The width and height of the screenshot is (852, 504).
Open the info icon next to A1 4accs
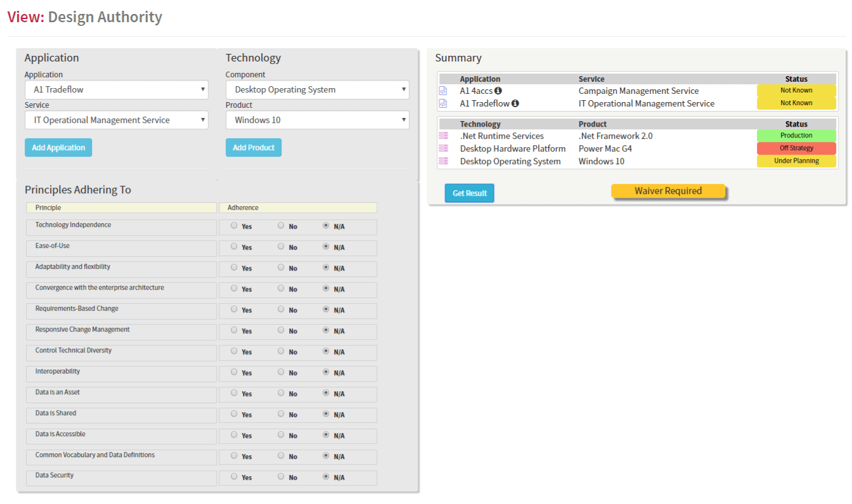[498, 91]
